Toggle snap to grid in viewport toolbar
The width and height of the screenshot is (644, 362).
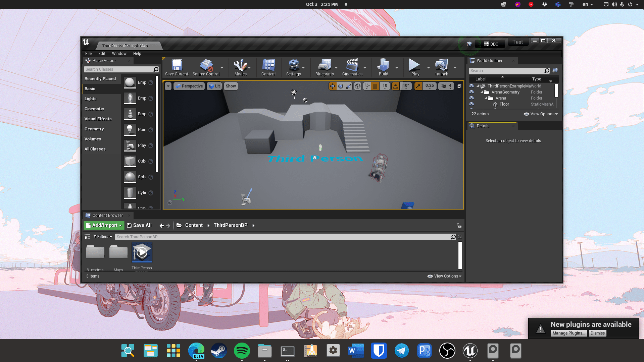375,86
